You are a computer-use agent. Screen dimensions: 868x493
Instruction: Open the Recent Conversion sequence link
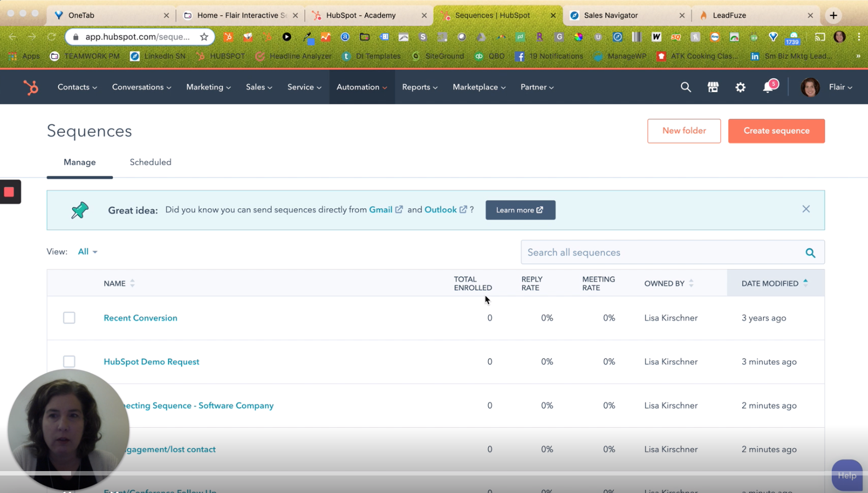(141, 318)
